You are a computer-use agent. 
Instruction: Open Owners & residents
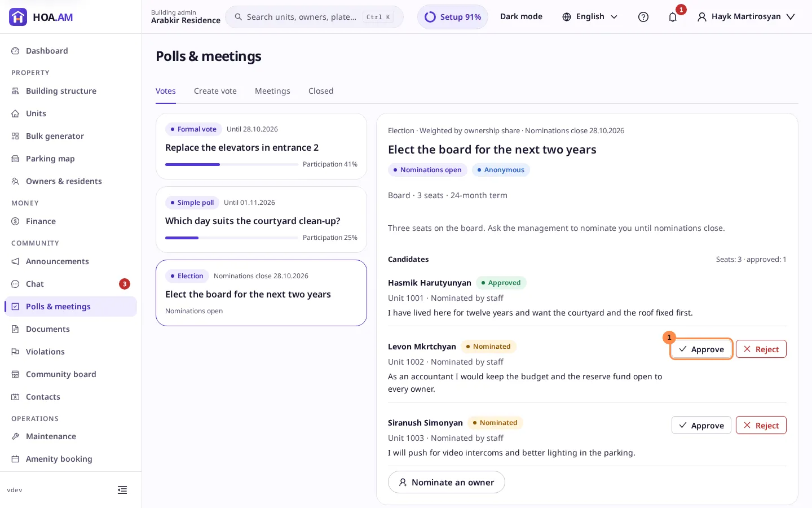tap(70, 181)
